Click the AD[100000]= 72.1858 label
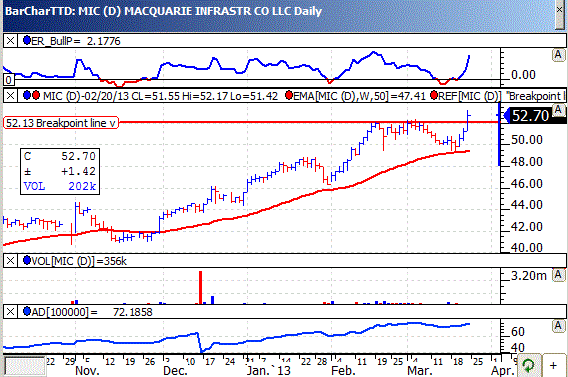This screenshot has width=568, height=377. [92, 312]
